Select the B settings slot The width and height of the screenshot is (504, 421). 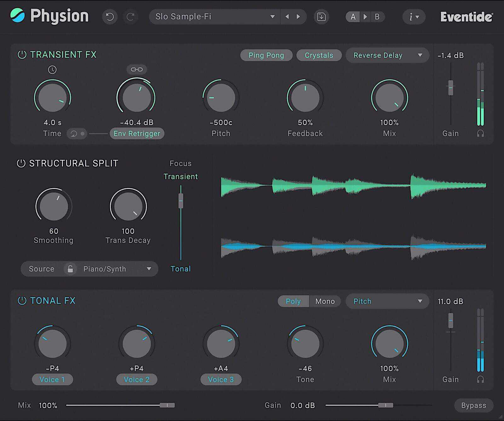point(377,17)
